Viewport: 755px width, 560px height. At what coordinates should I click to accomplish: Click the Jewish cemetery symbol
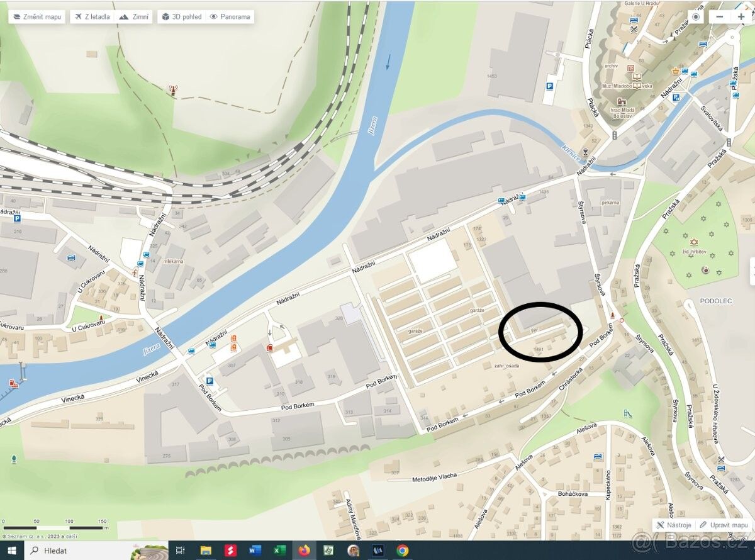[x=695, y=242]
